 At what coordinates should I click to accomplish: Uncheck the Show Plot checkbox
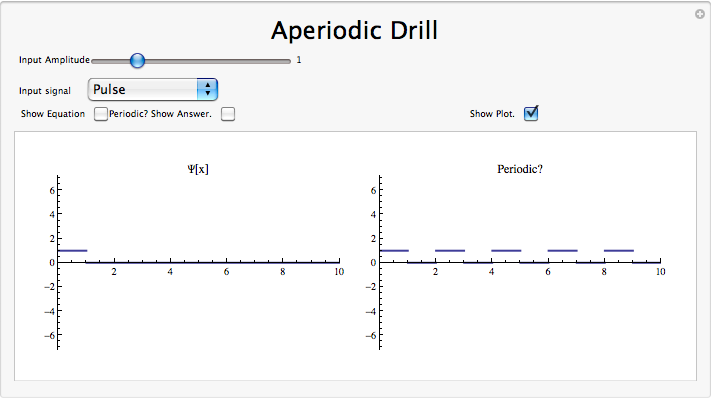click(532, 114)
